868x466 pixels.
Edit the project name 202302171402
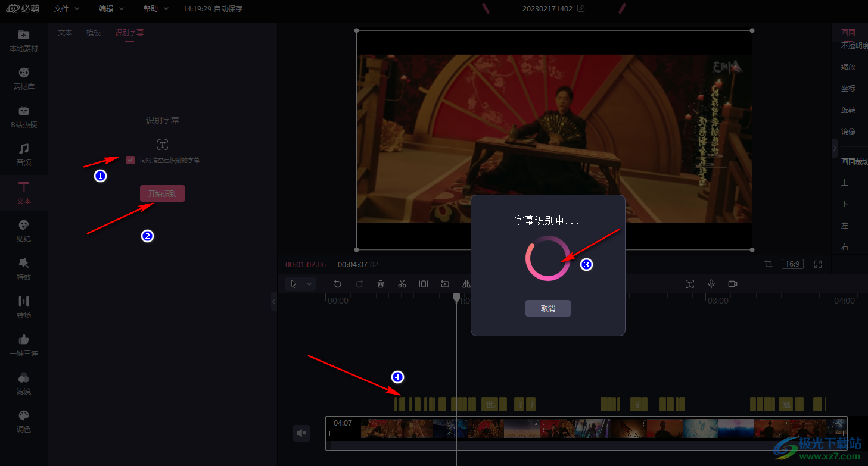581,8
